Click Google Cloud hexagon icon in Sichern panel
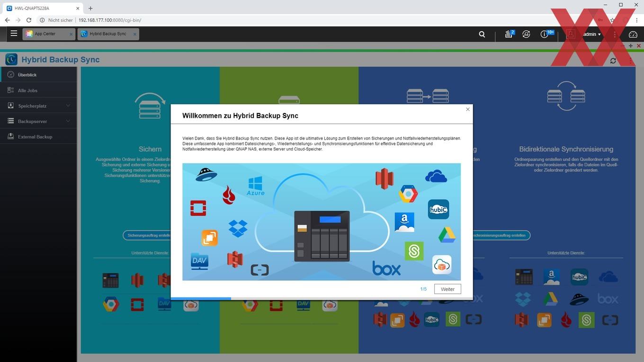644x362 pixels. [x=111, y=303]
